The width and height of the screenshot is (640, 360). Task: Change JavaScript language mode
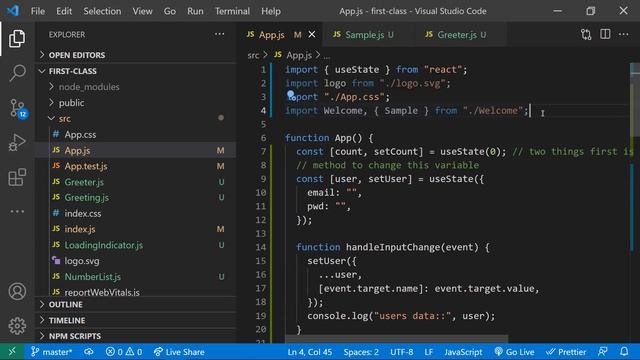coord(463,352)
